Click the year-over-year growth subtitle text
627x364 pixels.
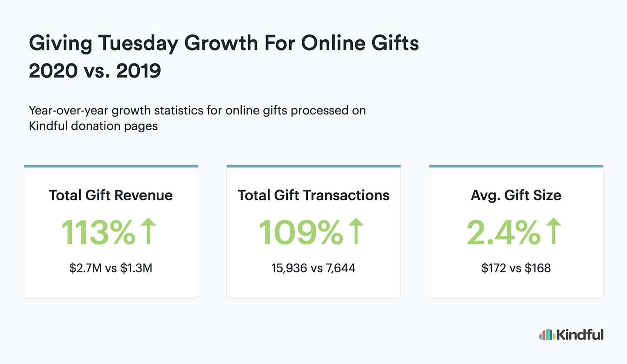click(x=197, y=118)
